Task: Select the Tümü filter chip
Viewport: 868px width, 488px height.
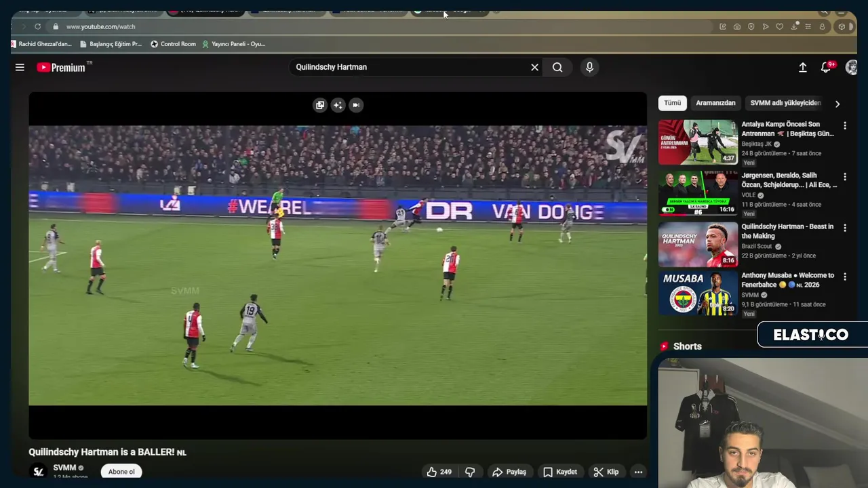Action: [x=672, y=103]
